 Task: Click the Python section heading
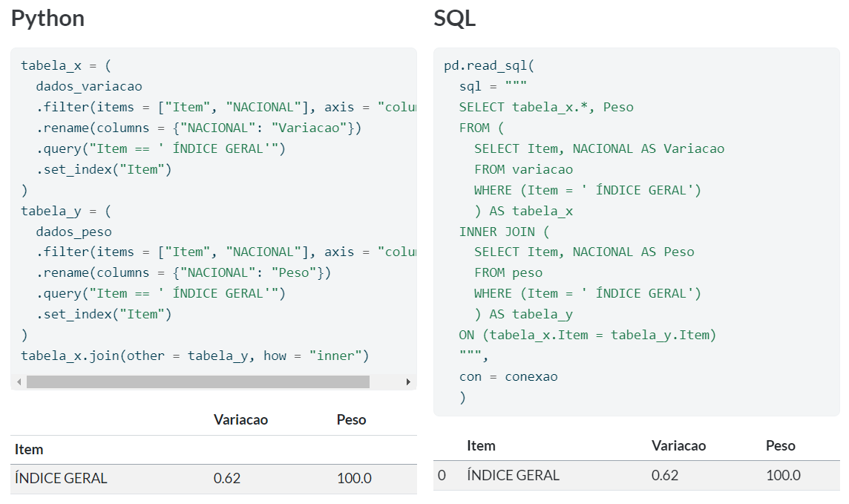(x=47, y=19)
